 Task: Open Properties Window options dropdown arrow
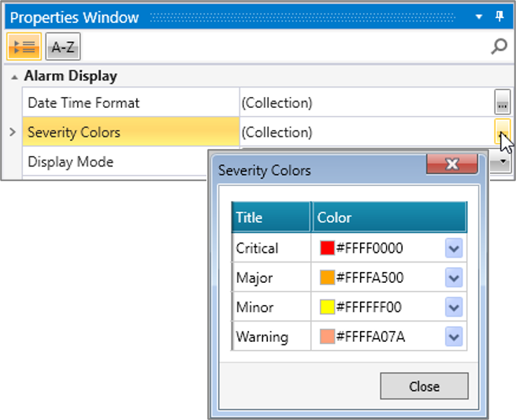pos(480,17)
